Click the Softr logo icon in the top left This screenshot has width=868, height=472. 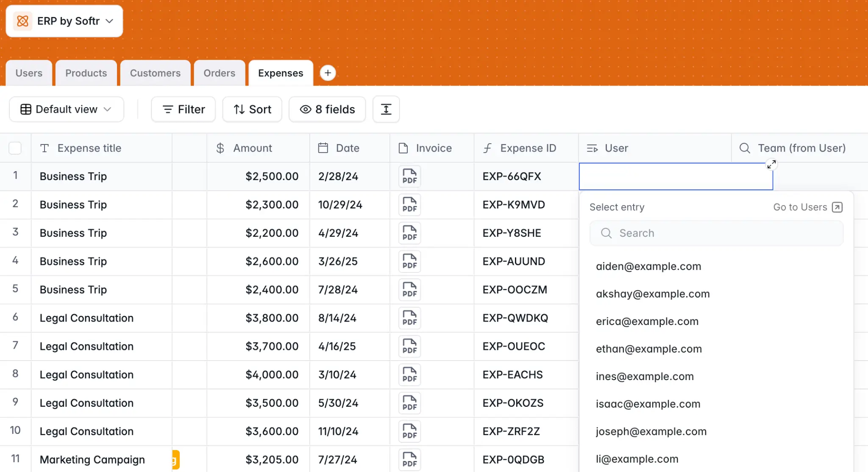tap(22, 21)
